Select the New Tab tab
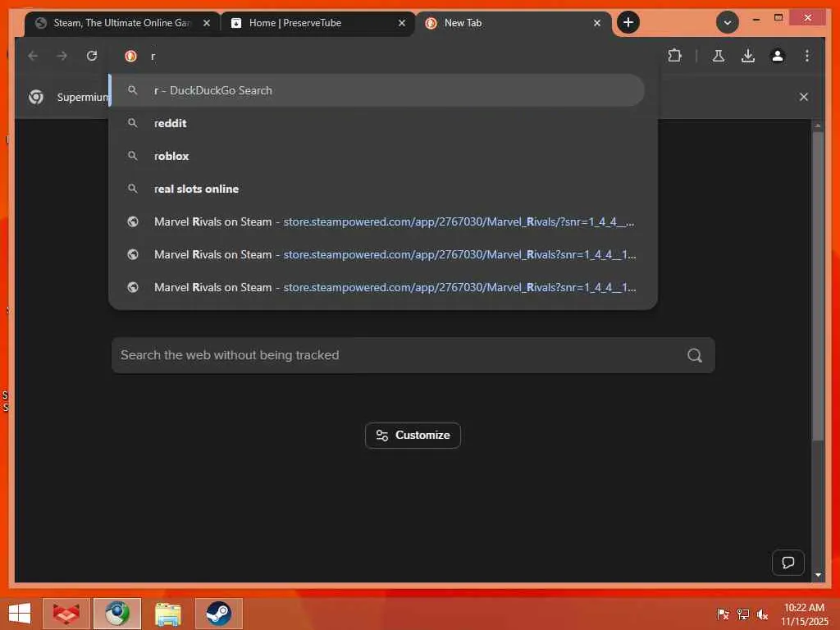Image resolution: width=840 pixels, height=630 pixels. click(x=514, y=23)
